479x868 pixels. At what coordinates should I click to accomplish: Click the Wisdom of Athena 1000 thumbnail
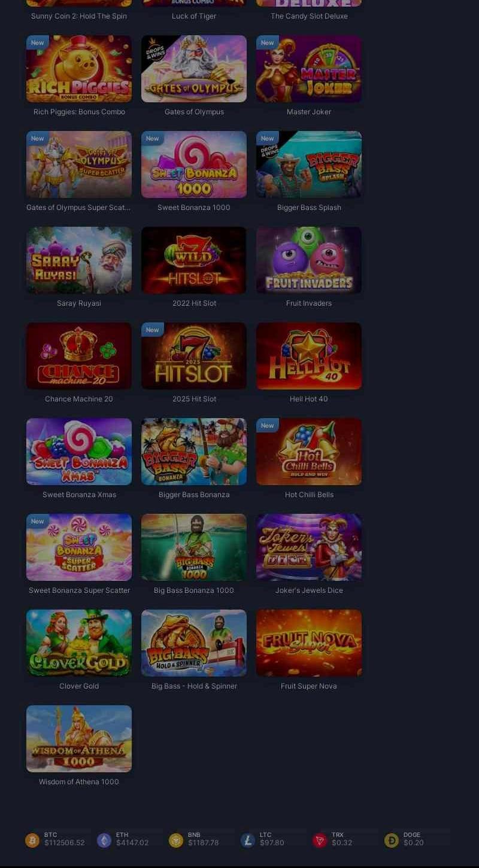click(x=79, y=739)
